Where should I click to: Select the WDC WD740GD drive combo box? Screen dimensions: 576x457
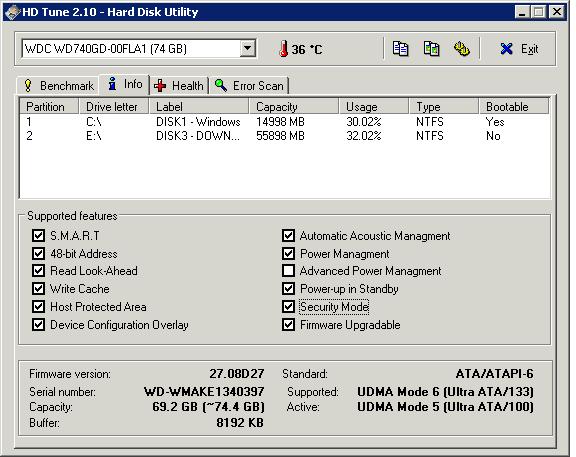coord(139,48)
